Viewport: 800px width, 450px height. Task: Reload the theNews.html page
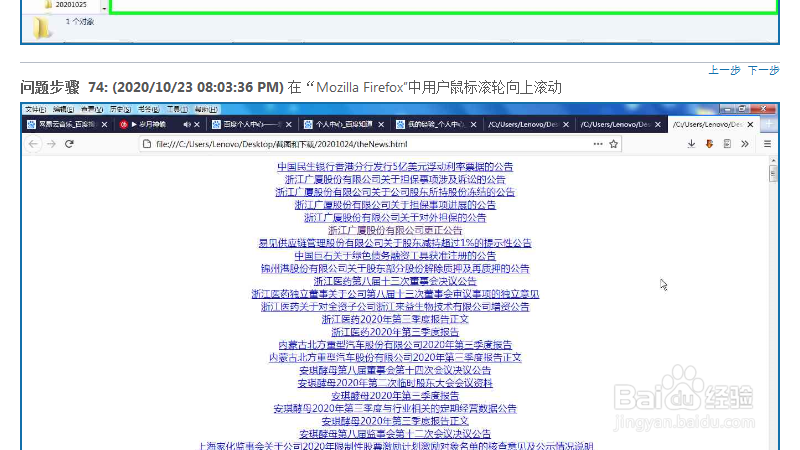click(69, 144)
